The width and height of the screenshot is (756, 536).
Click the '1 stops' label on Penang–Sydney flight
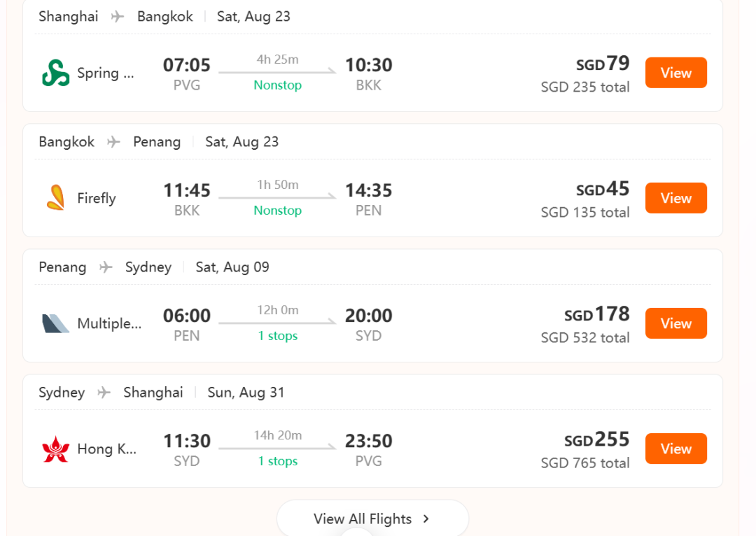coord(278,336)
